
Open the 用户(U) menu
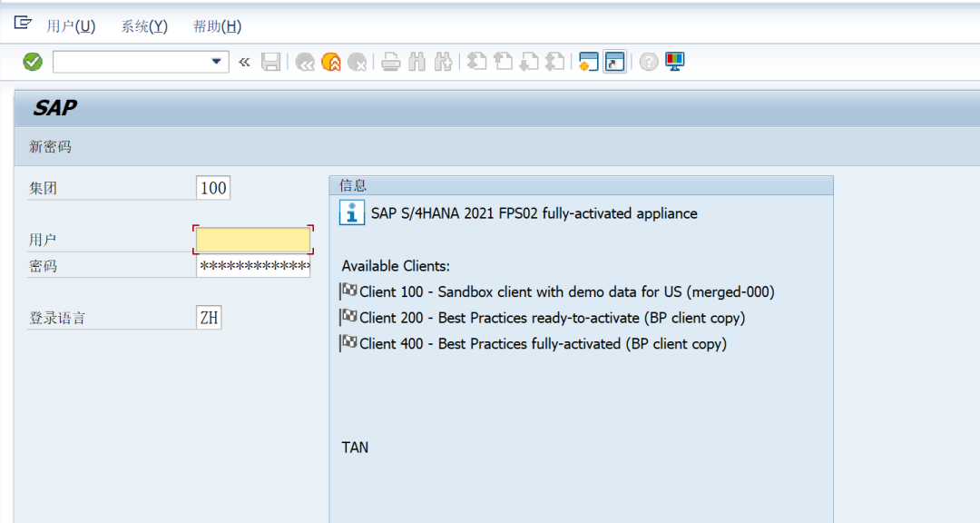point(71,26)
